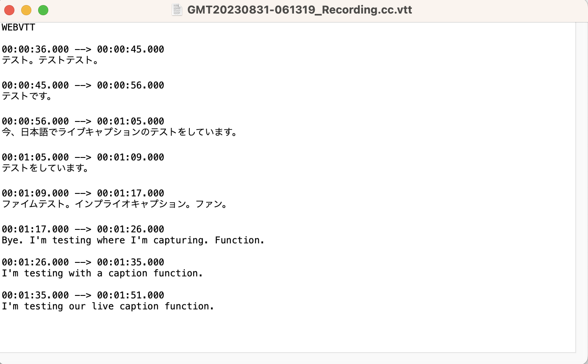Screen dimensions: 588x364
Task: Click the yellow minimize window button
Action: [x=26, y=10]
